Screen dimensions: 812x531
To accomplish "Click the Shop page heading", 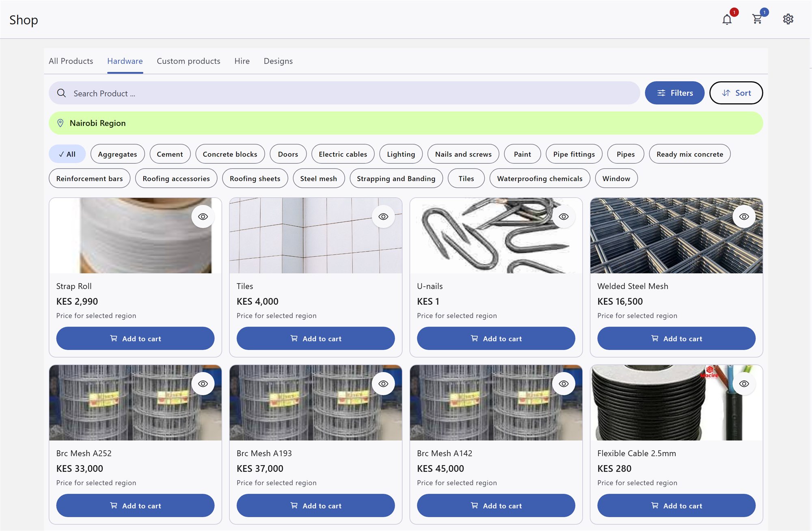I will 24,20.
